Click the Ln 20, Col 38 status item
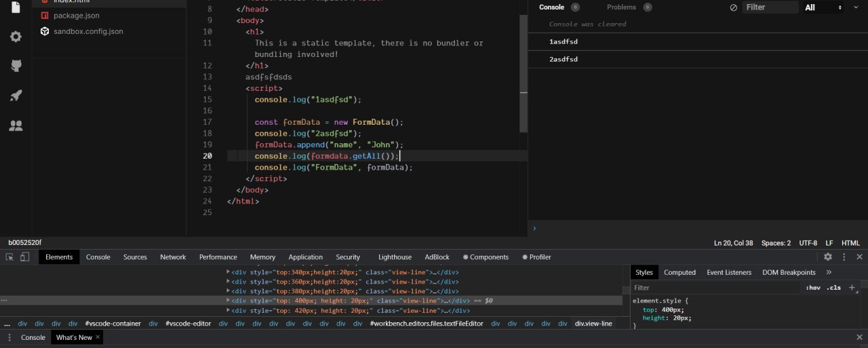The height and width of the screenshot is (348, 868). (733, 243)
